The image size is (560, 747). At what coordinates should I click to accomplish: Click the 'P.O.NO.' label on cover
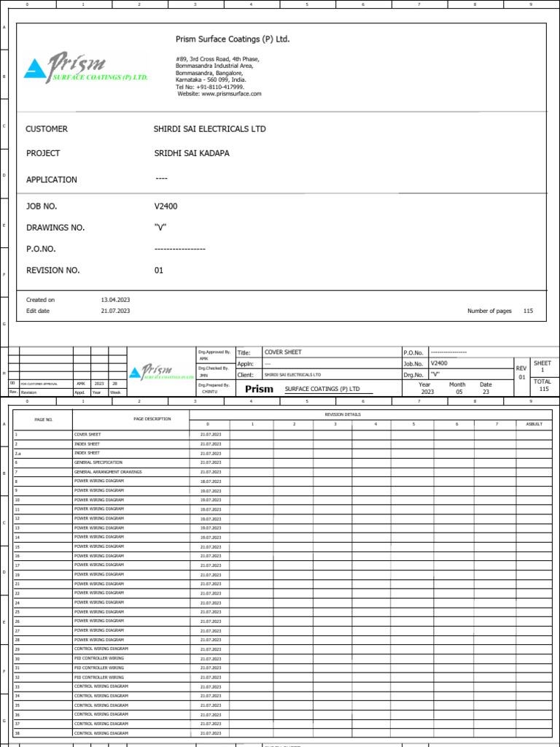(41, 249)
